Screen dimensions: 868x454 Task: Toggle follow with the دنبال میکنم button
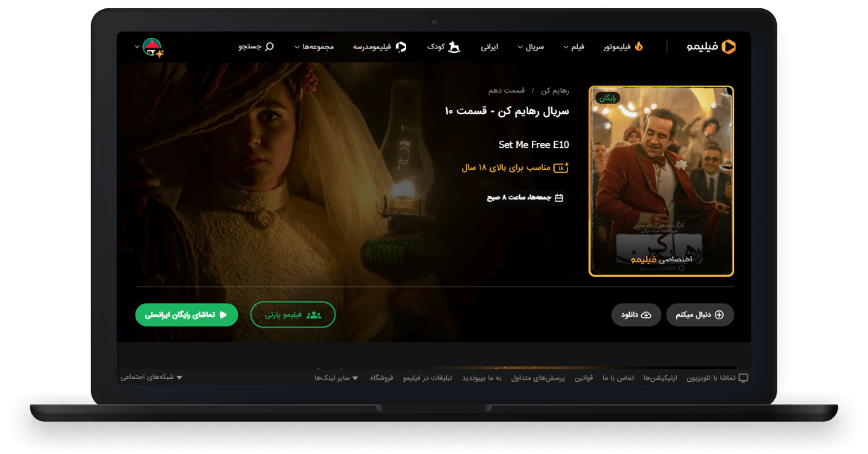coord(700,315)
